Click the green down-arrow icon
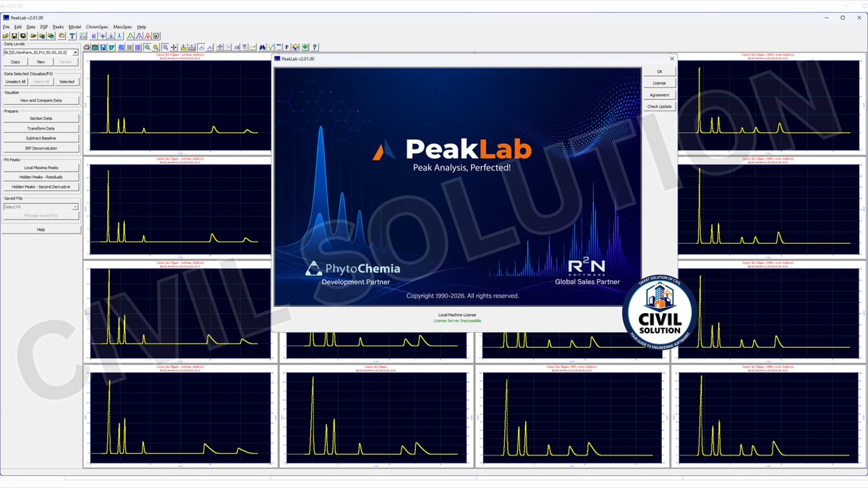The height and width of the screenshot is (488, 868). tap(305, 48)
